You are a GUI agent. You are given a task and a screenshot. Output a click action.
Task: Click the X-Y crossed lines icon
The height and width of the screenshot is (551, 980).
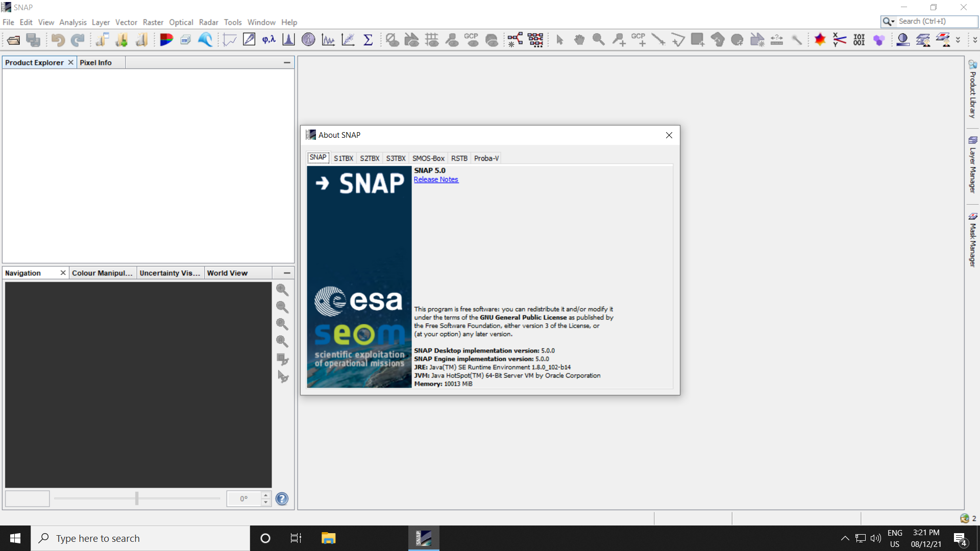click(840, 40)
